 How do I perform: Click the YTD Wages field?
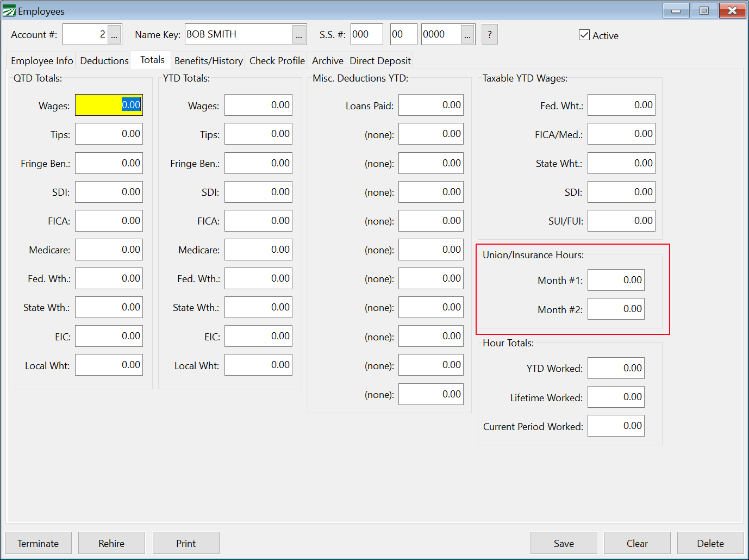(258, 105)
